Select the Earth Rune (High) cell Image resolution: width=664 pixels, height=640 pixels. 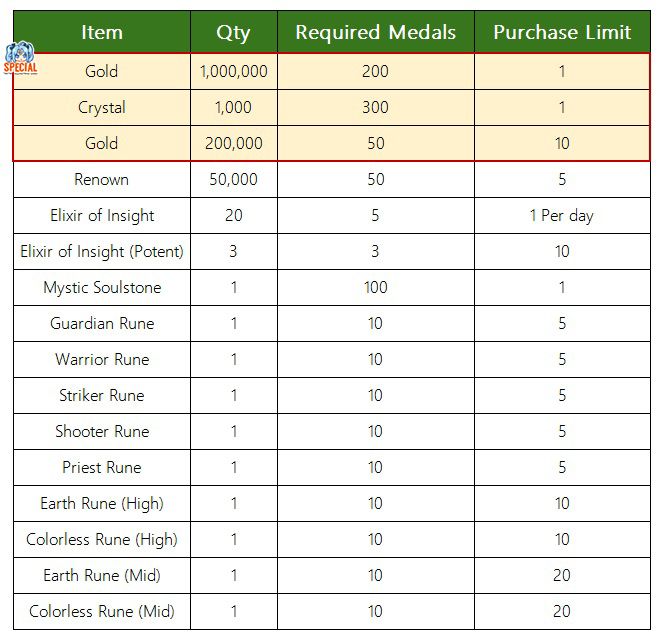point(102,503)
